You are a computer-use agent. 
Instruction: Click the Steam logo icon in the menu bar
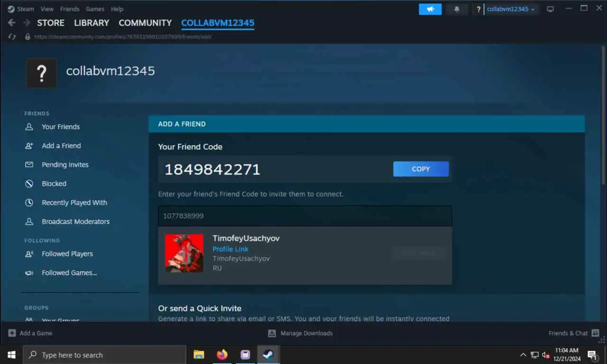[x=11, y=9]
